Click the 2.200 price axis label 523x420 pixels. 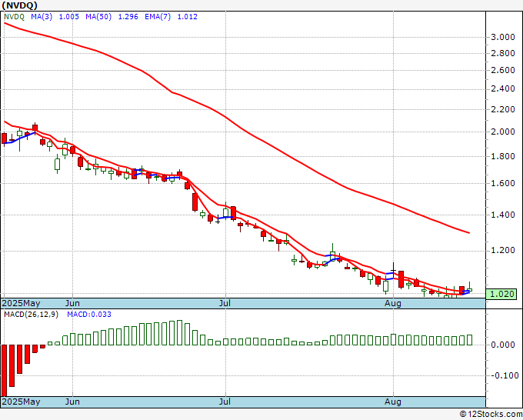[503, 109]
